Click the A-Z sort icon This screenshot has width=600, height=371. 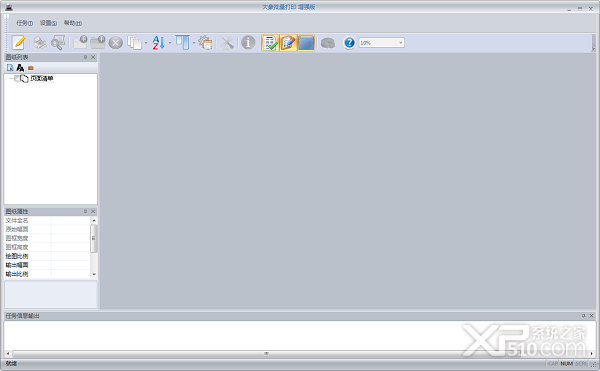tap(158, 42)
